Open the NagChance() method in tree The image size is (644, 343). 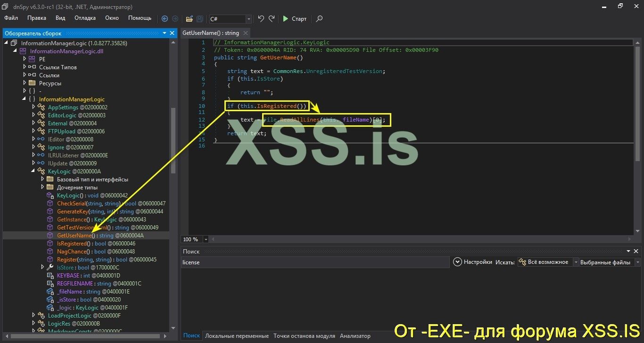pos(96,251)
